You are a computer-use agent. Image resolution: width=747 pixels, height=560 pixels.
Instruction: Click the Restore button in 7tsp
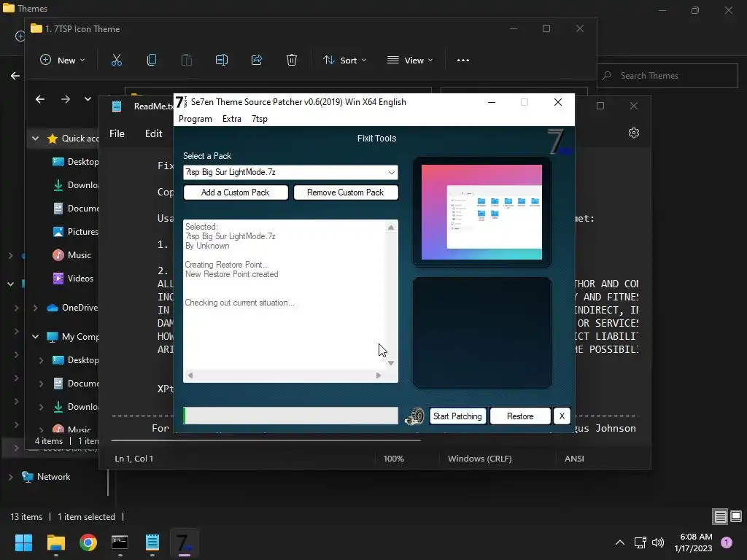[x=519, y=416]
